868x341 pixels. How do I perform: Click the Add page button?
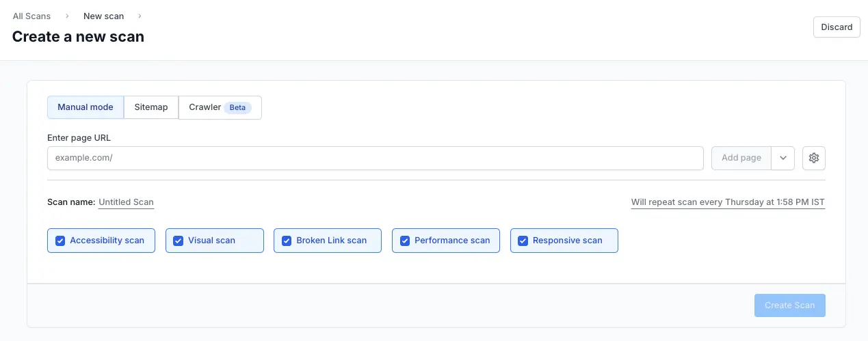pyautogui.click(x=741, y=158)
